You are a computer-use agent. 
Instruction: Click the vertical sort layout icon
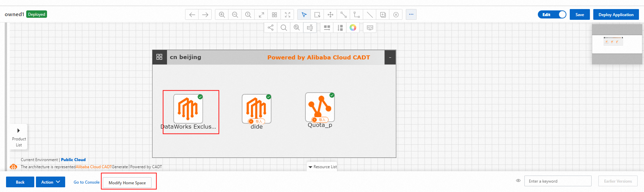coord(340,28)
